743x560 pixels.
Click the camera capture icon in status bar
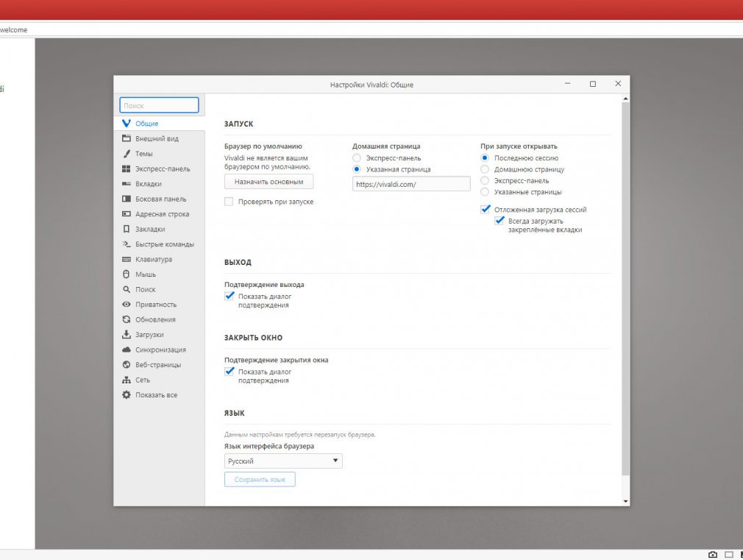[713, 554]
